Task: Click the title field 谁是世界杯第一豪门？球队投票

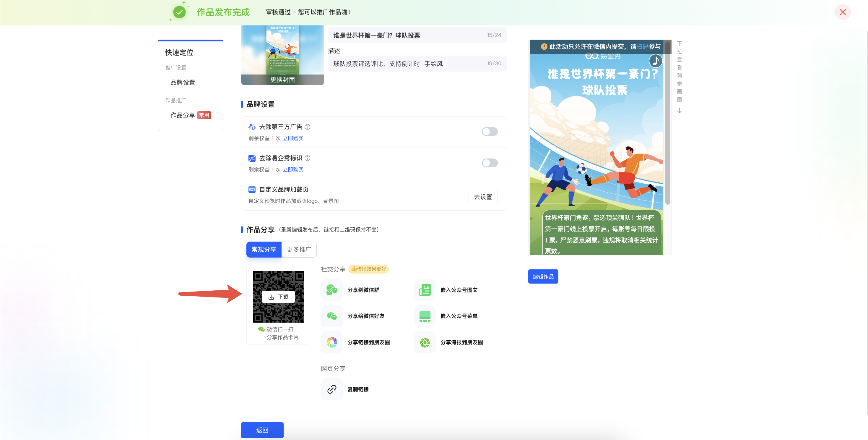Action: (417, 35)
